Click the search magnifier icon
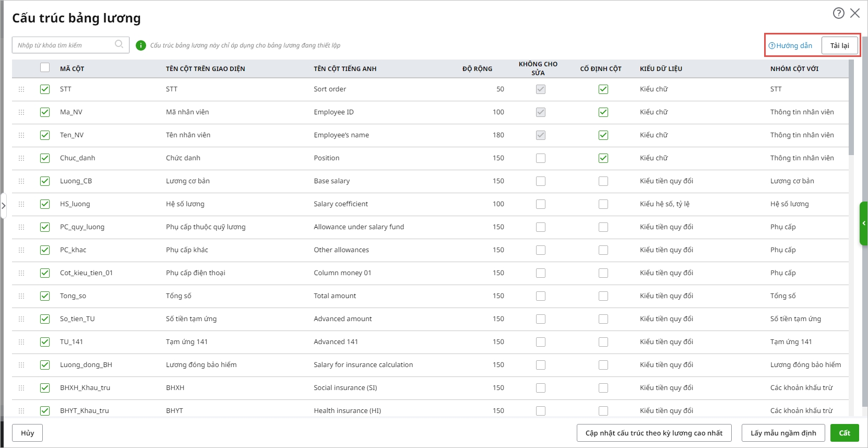This screenshot has width=868, height=448. (x=119, y=44)
